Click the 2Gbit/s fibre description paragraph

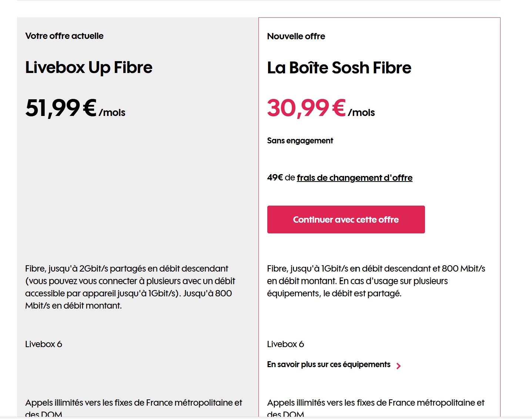tap(130, 287)
